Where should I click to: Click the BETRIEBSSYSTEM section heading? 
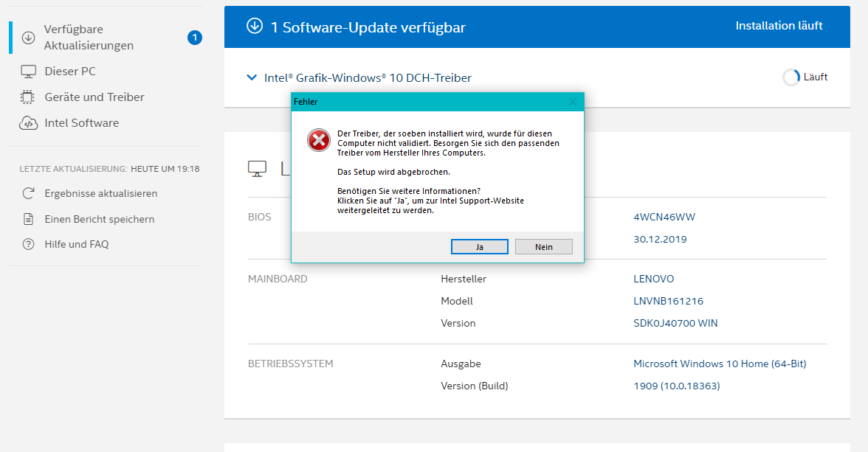point(291,364)
